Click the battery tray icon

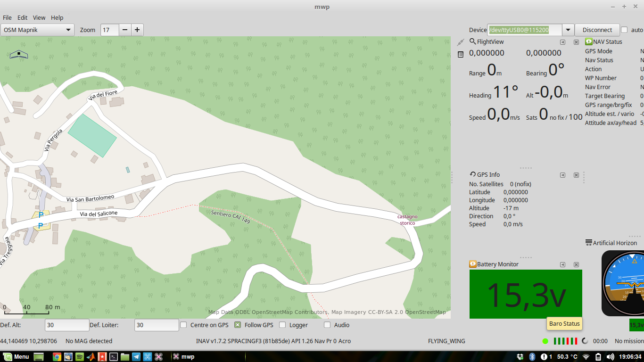point(598,357)
